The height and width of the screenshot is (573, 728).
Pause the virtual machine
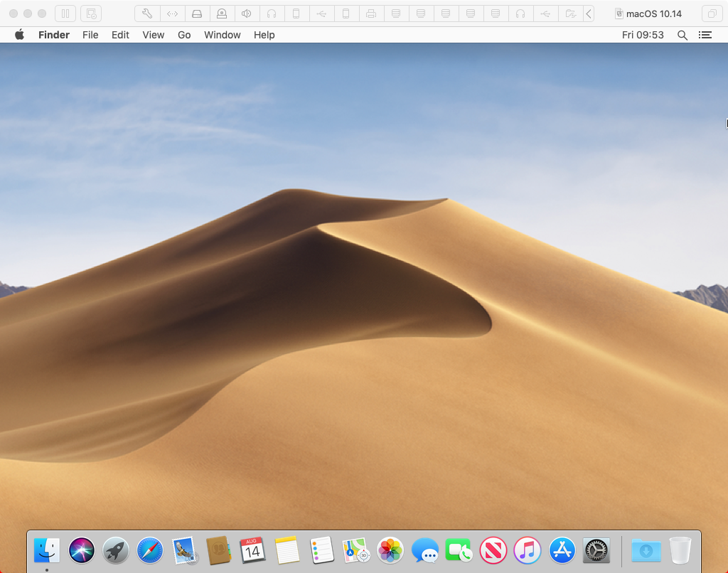65,13
